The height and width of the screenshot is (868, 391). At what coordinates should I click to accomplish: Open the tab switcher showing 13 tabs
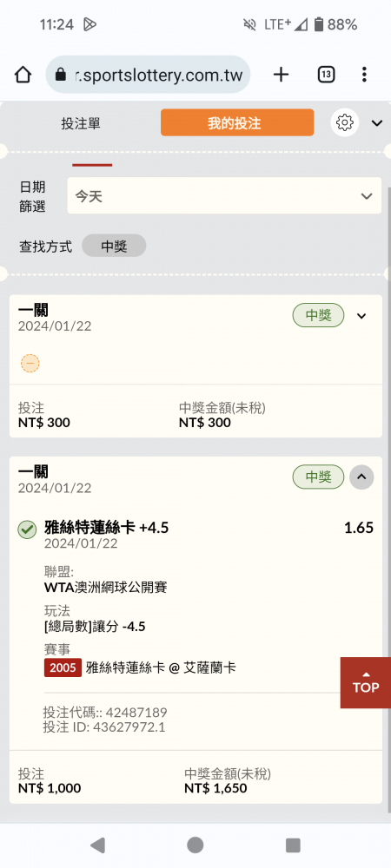(326, 74)
